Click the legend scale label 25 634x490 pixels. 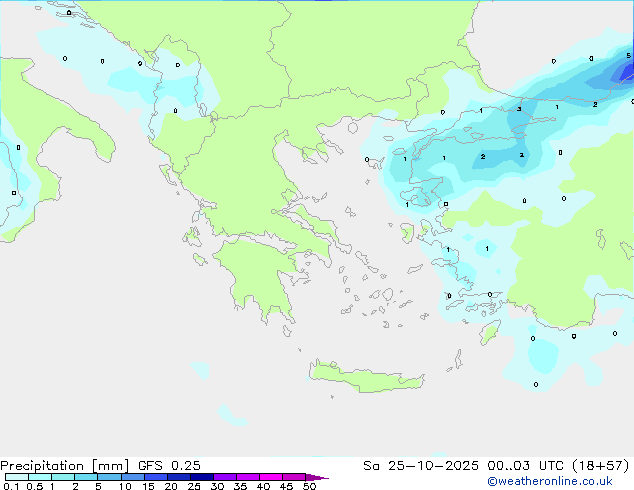(x=194, y=486)
